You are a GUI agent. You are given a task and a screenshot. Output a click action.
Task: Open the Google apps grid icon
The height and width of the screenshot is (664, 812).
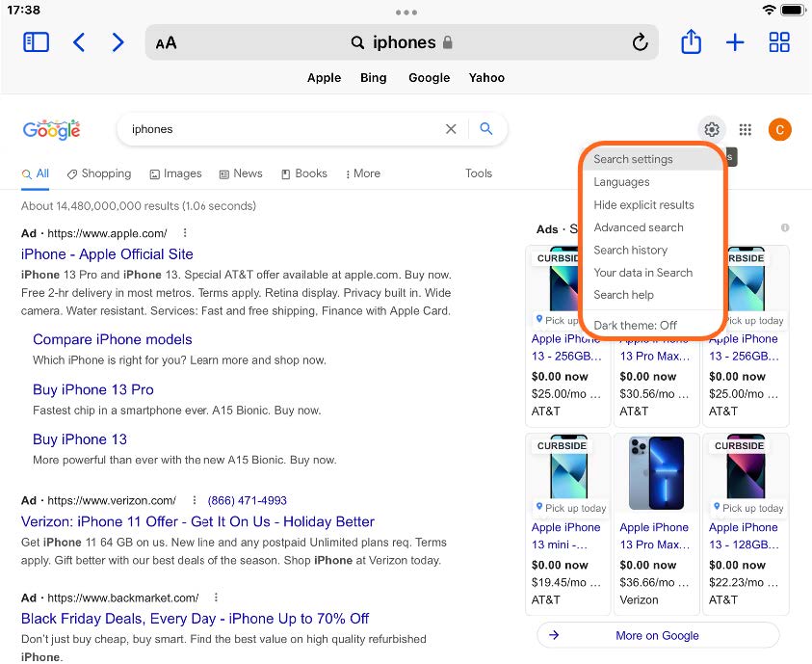[746, 129]
